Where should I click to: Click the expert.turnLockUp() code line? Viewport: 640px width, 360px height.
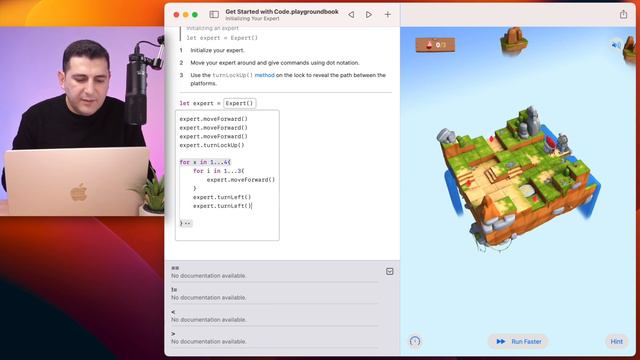pos(212,145)
